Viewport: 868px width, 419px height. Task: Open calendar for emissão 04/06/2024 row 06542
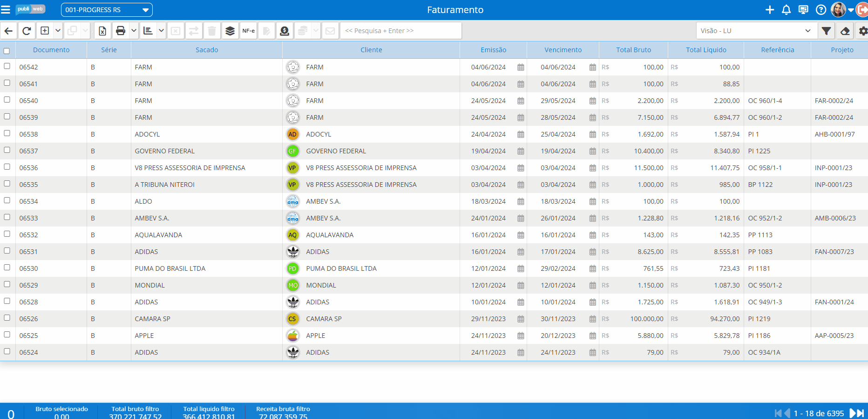pyautogui.click(x=521, y=67)
